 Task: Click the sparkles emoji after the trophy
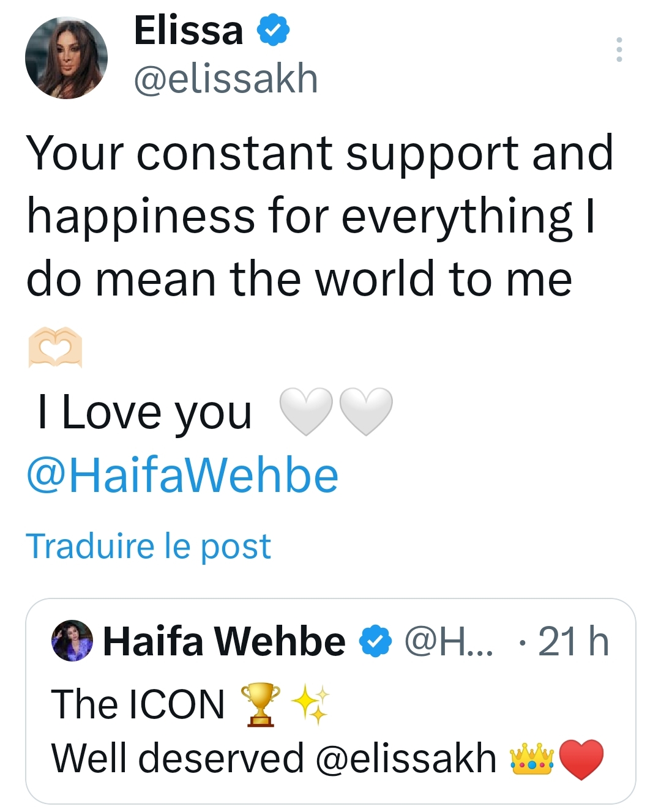[x=310, y=704]
